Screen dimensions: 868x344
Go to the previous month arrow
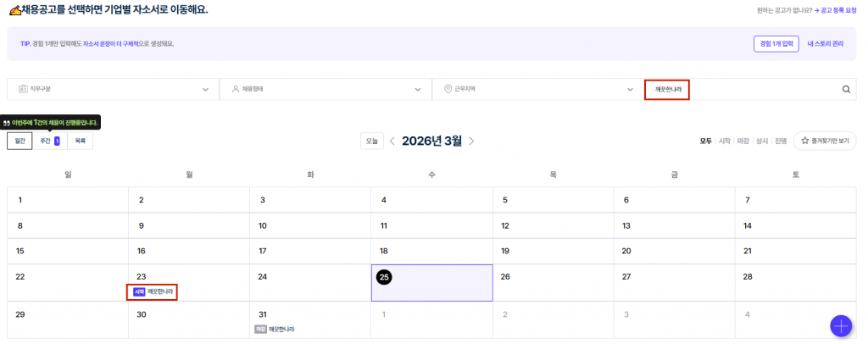[x=392, y=141]
